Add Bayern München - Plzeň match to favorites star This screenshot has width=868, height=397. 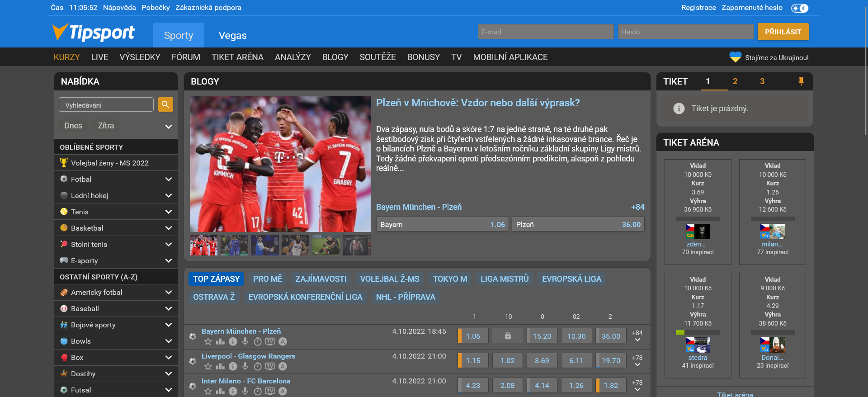208,341
